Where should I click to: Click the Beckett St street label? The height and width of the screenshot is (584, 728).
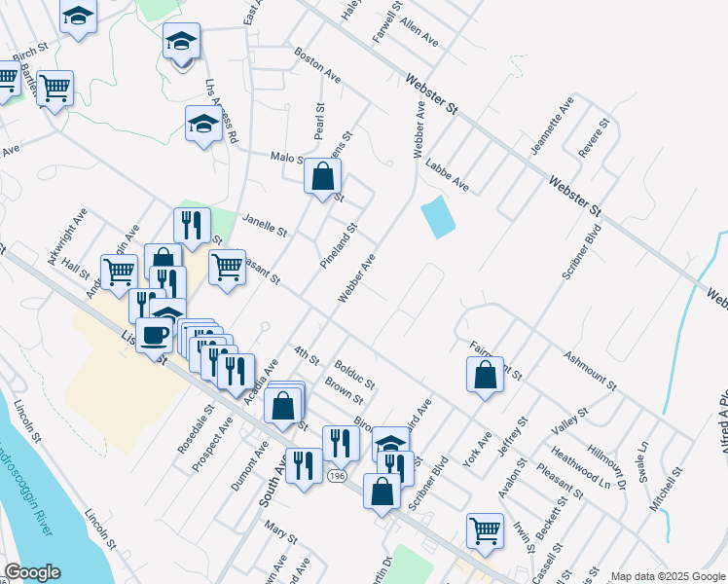coord(552,519)
